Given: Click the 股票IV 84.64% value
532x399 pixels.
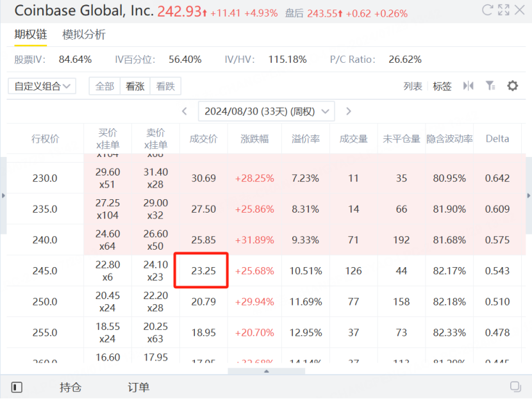Looking at the screenshot, I should pos(75,60).
